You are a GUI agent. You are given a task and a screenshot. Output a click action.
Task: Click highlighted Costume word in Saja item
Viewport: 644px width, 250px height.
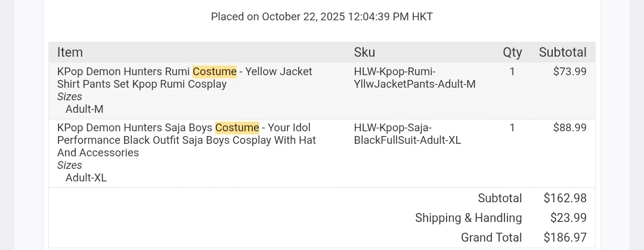pos(237,128)
